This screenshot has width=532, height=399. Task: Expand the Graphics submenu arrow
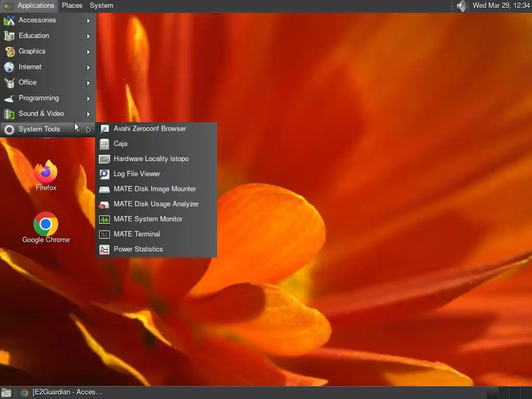pyautogui.click(x=88, y=52)
